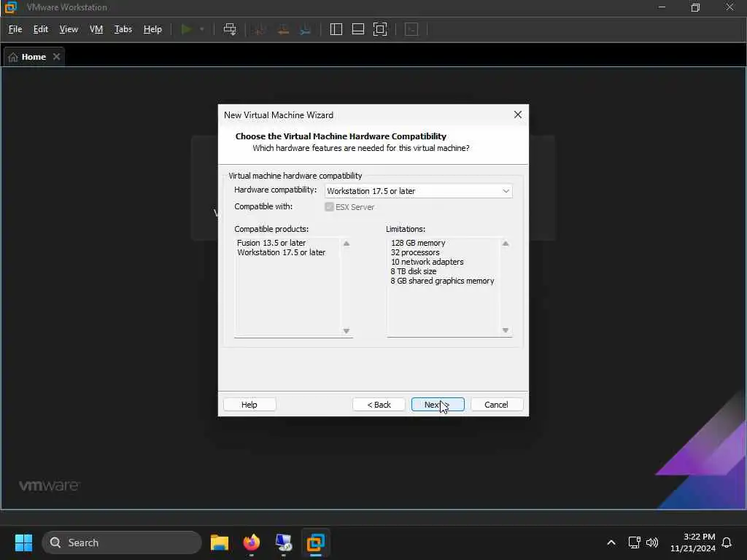Toggle the thumbnail bar view icon

coord(357,29)
